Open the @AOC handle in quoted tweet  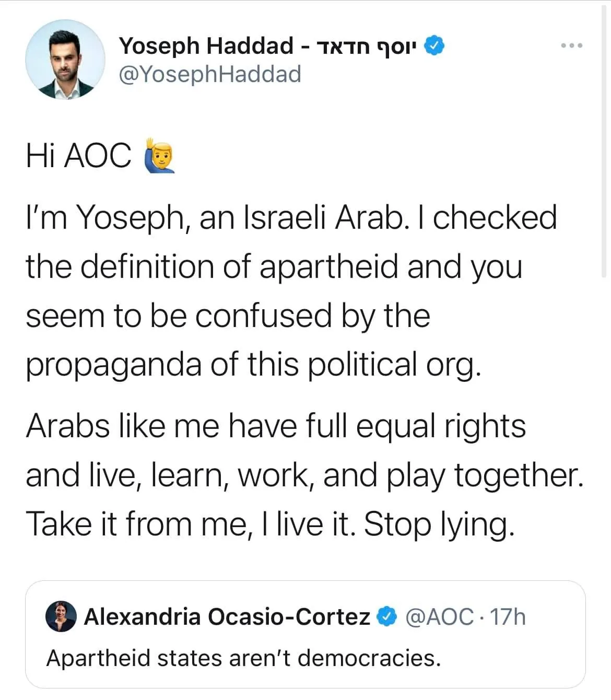[x=440, y=617]
